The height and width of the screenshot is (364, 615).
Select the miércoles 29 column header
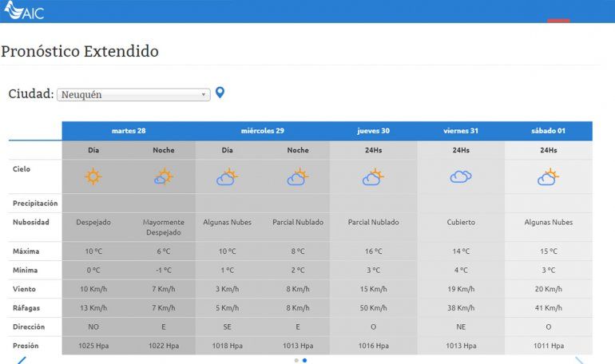(263, 131)
